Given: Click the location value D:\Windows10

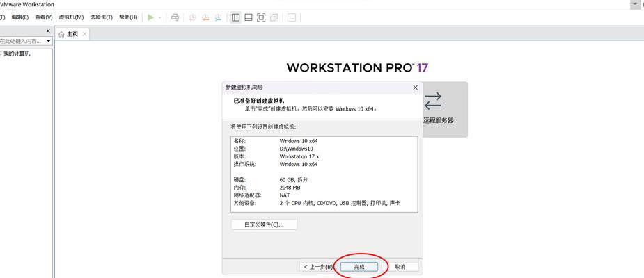Looking at the screenshot, I should coord(296,149).
